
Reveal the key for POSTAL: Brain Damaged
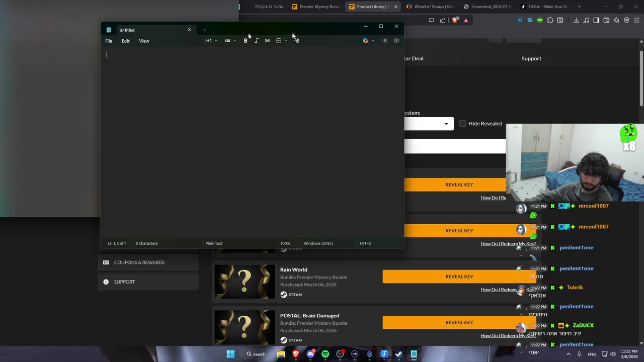[x=459, y=322]
